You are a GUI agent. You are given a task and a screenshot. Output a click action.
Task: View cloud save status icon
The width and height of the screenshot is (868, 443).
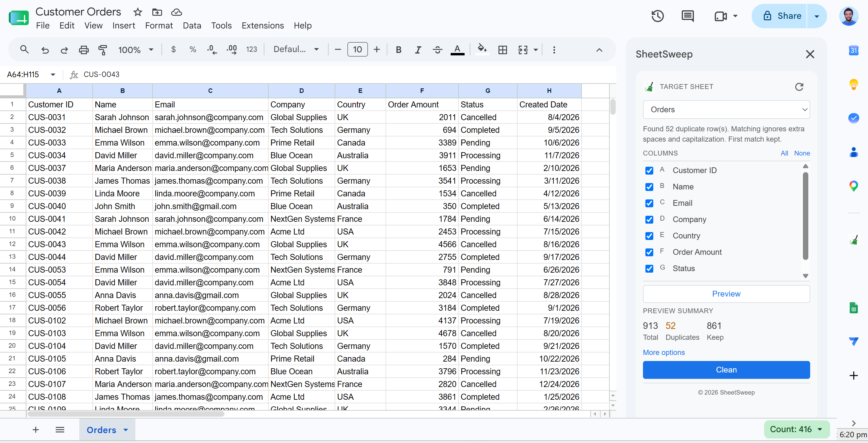pyautogui.click(x=176, y=12)
